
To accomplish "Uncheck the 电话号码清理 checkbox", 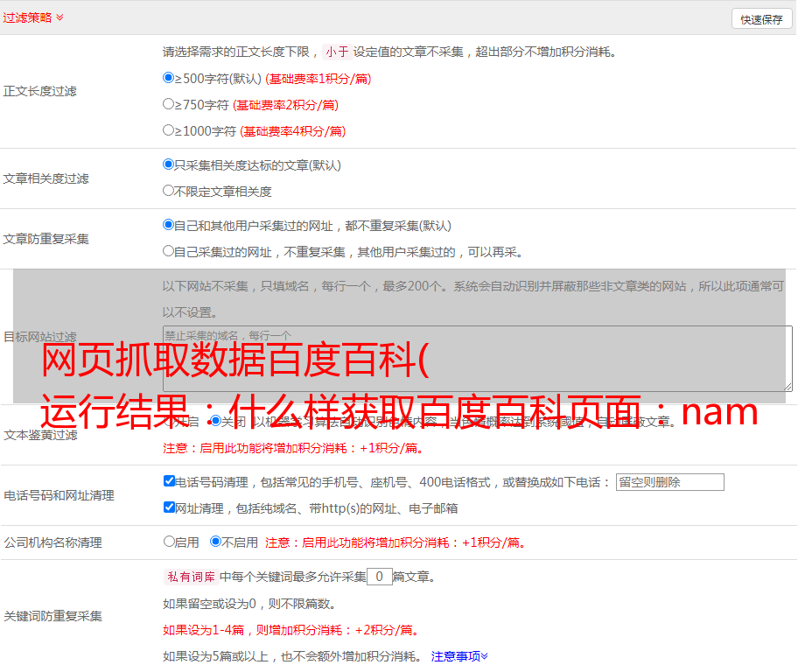I will (169, 481).
